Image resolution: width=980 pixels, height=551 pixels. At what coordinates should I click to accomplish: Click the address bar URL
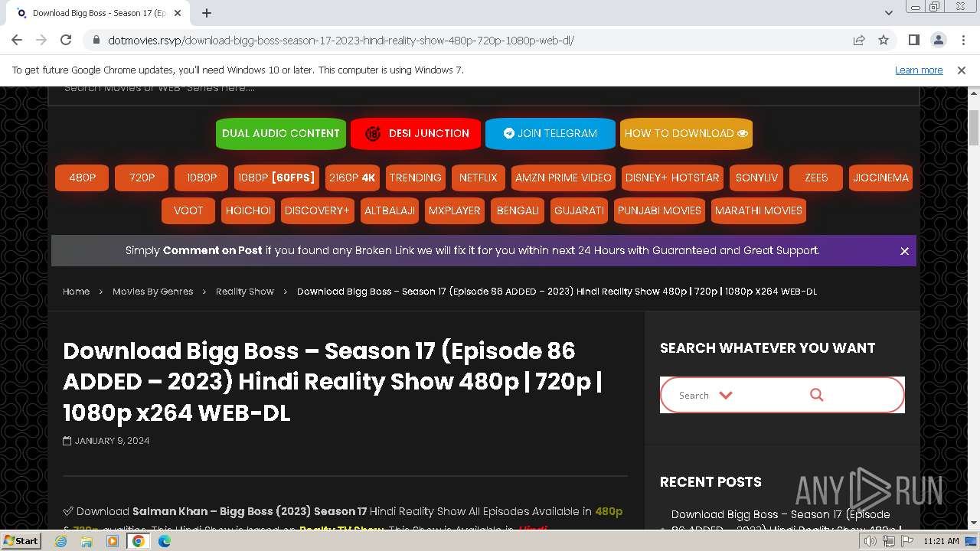(341, 41)
